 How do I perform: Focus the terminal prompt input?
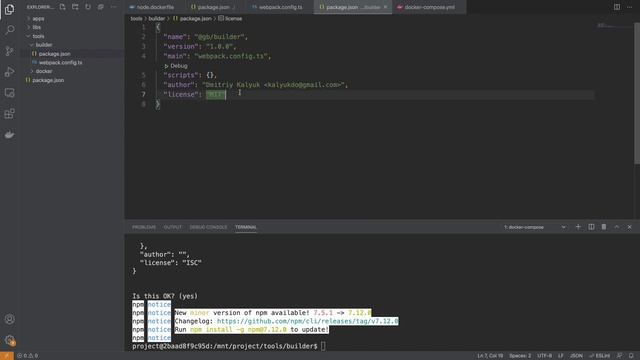[323, 346]
